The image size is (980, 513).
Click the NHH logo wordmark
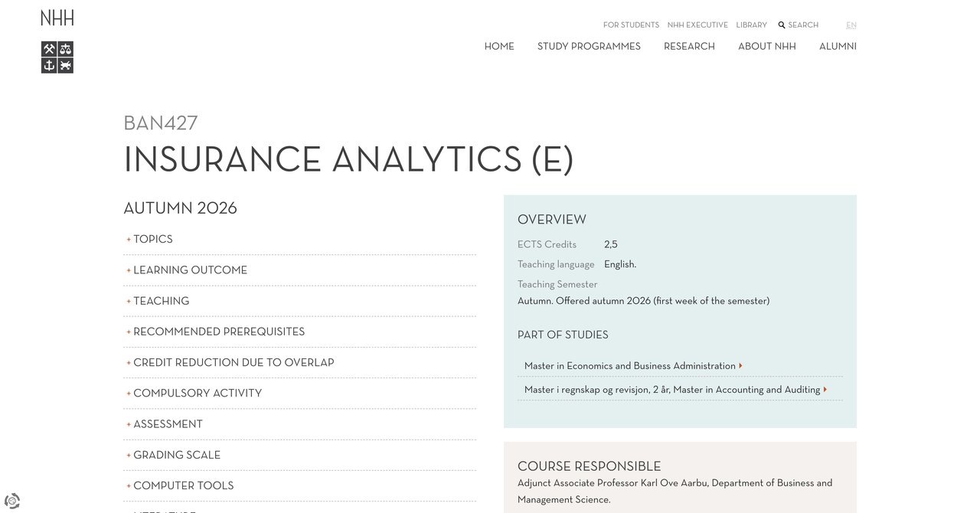coord(57,18)
